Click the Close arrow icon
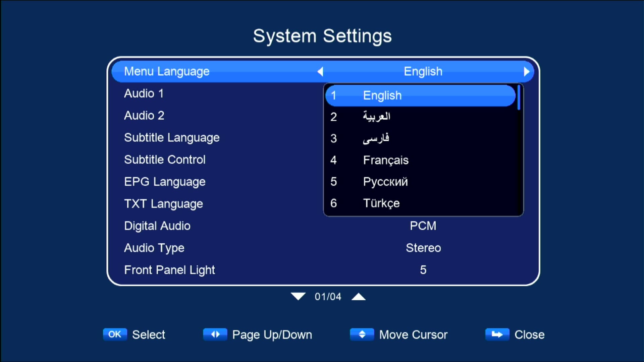This screenshot has height=362, width=644. (497, 334)
